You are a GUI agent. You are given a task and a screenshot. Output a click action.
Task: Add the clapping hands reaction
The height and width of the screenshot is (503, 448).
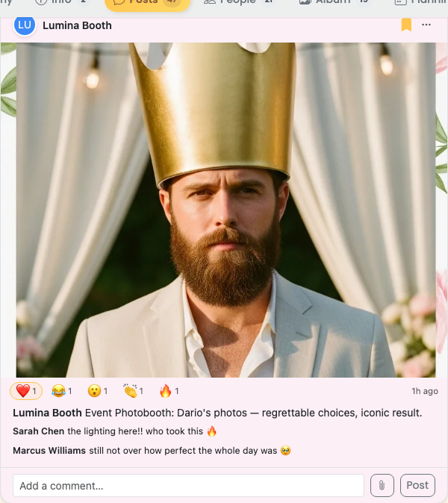[x=133, y=391]
